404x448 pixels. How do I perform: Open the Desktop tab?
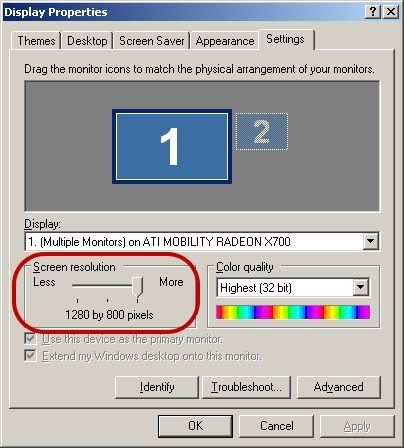coord(87,41)
